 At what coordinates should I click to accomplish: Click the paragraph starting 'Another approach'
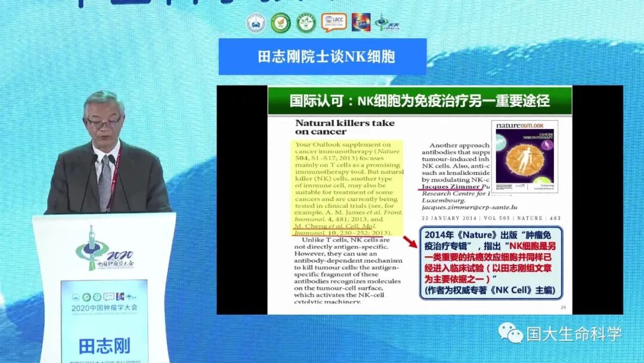pyautogui.click(x=456, y=162)
